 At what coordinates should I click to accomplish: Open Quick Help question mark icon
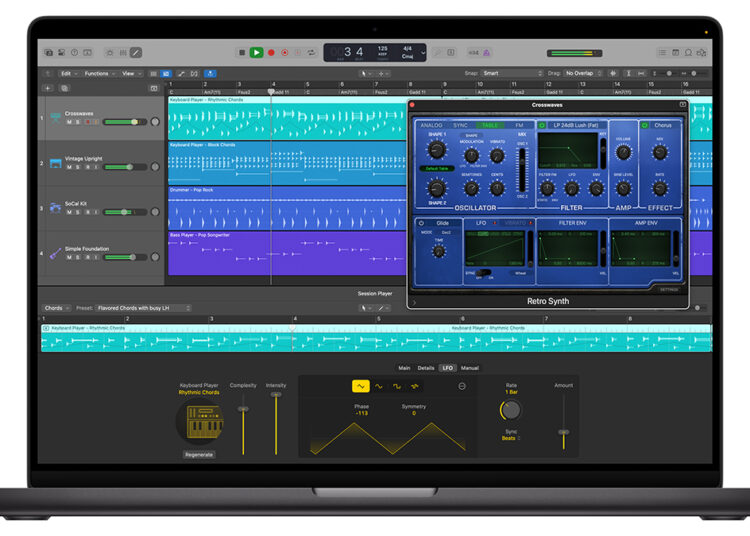[74, 53]
